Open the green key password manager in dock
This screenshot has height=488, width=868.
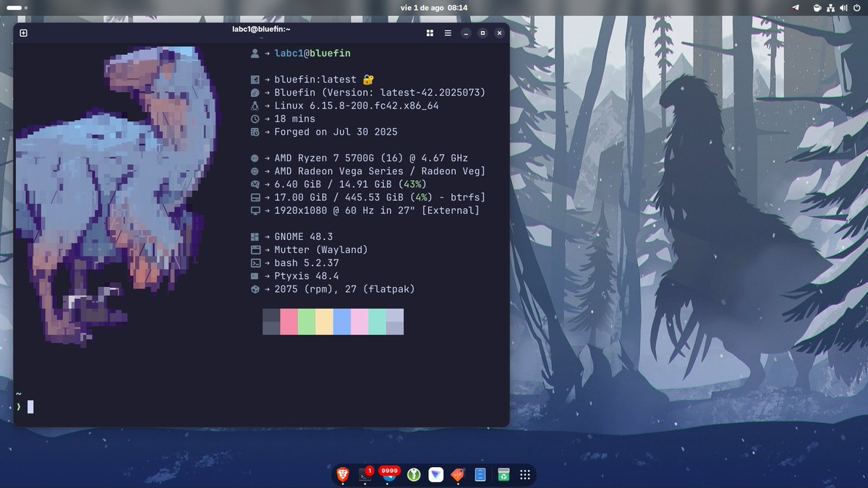pyautogui.click(x=412, y=474)
